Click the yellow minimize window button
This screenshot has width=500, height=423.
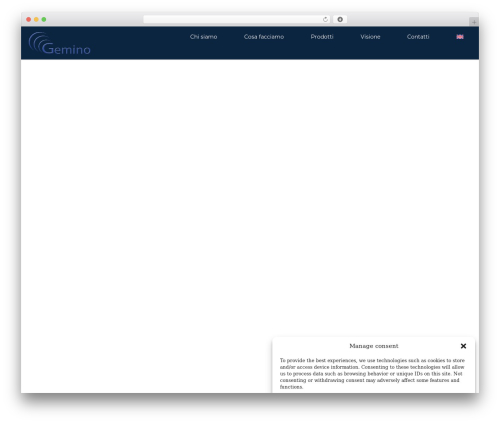(36, 19)
